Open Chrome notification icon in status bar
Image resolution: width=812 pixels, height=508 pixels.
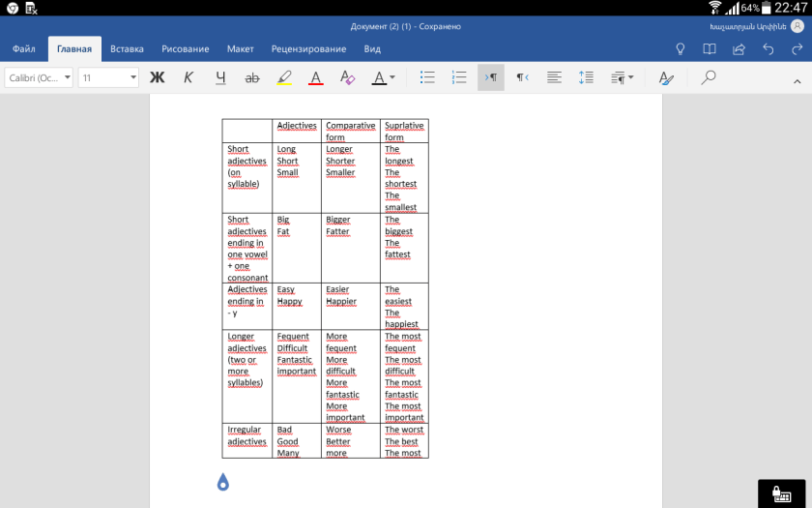[x=12, y=8]
